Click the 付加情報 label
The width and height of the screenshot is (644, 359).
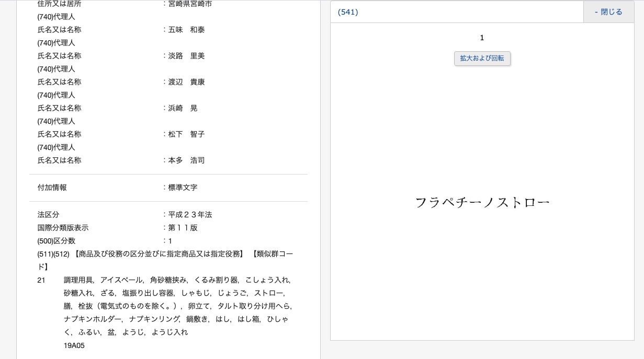[52, 188]
